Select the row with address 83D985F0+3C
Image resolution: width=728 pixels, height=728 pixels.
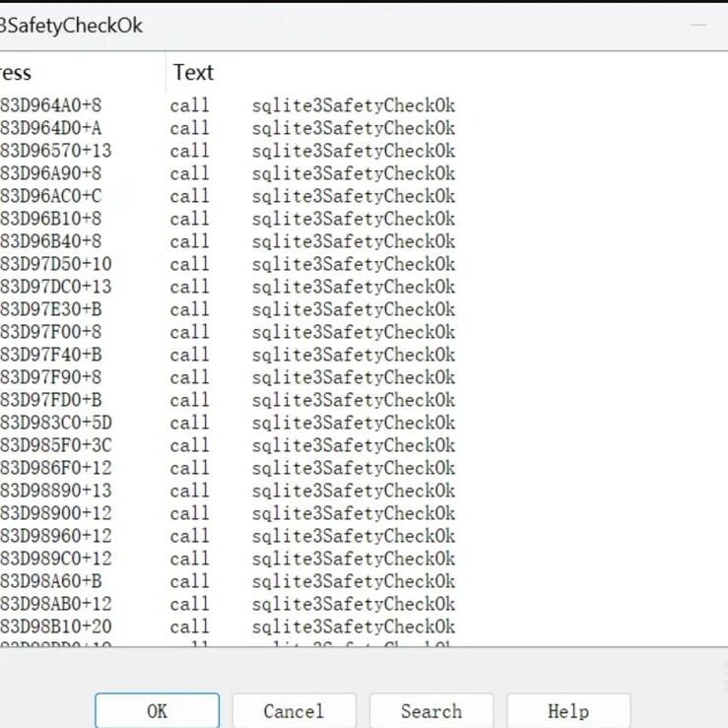tap(364, 445)
